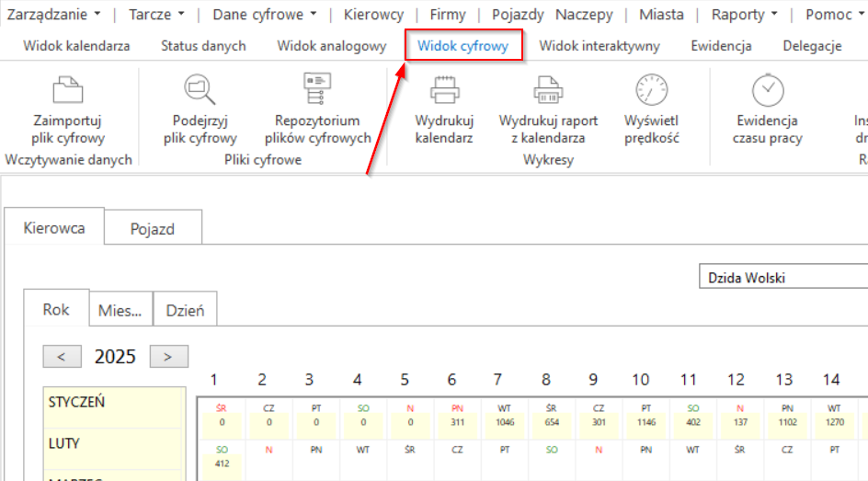Expand the Tarcze menu
This screenshot has width=868, height=481.
click(x=156, y=15)
